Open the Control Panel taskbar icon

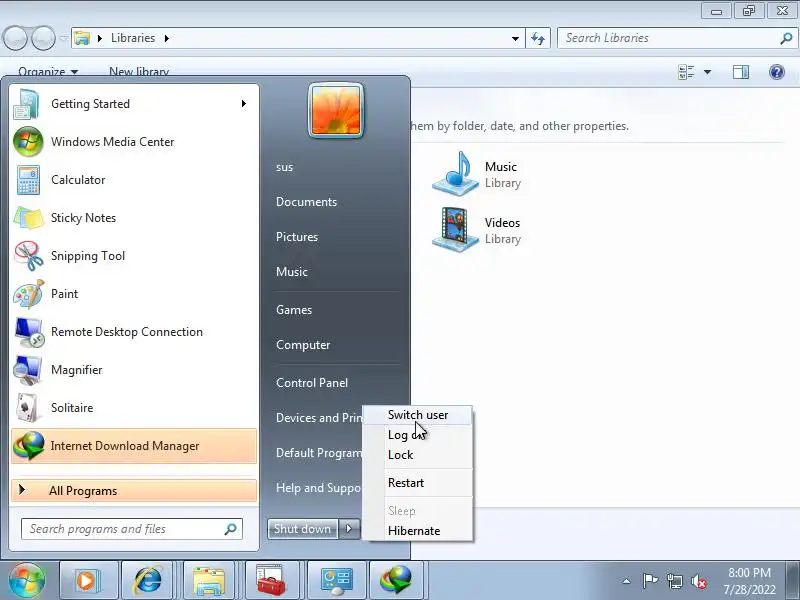336,581
